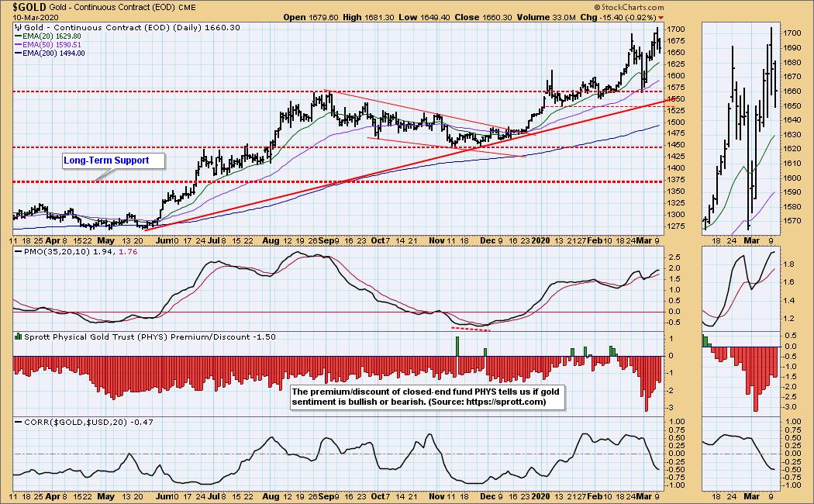The image size is (814, 504).
Task: Click the OHLC bar icon before the Gold legend
Action: tap(19, 27)
